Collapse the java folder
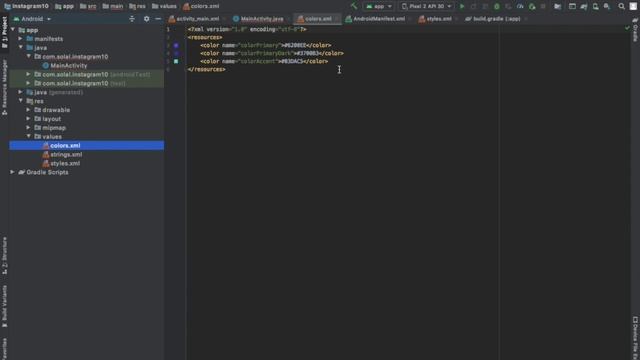 click(x=20, y=48)
